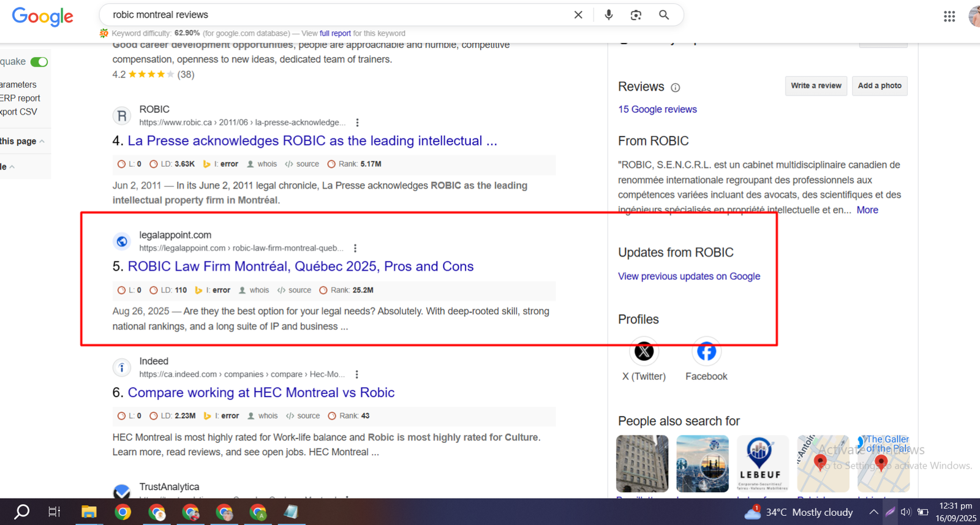Open 'ROBIC Law Firm Montréal, Québec 2025' result

(x=300, y=266)
